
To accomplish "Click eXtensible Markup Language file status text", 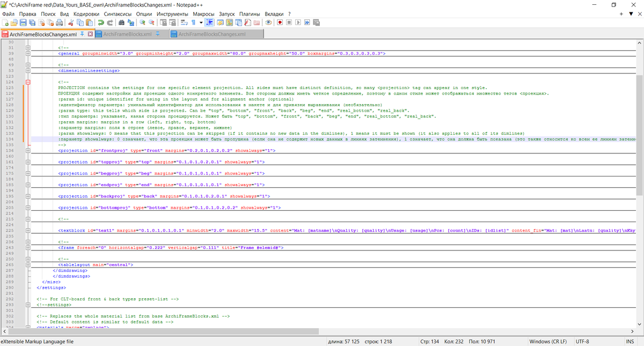I will (x=37, y=342).
